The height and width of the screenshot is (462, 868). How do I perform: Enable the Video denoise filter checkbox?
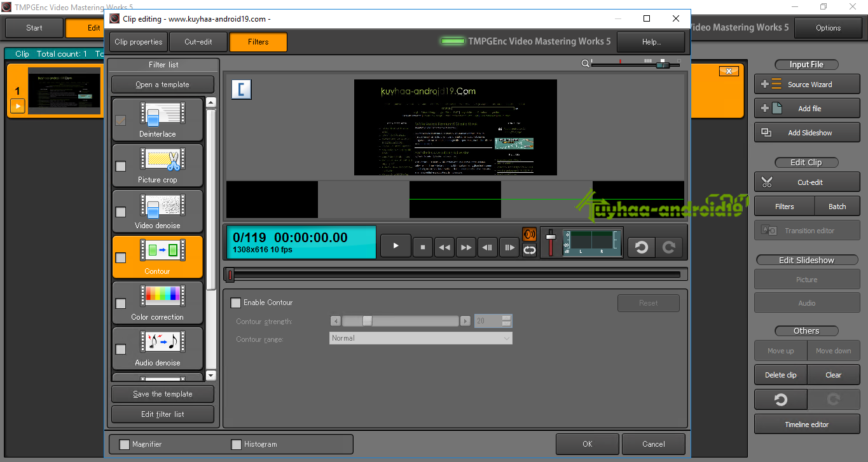(121, 212)
